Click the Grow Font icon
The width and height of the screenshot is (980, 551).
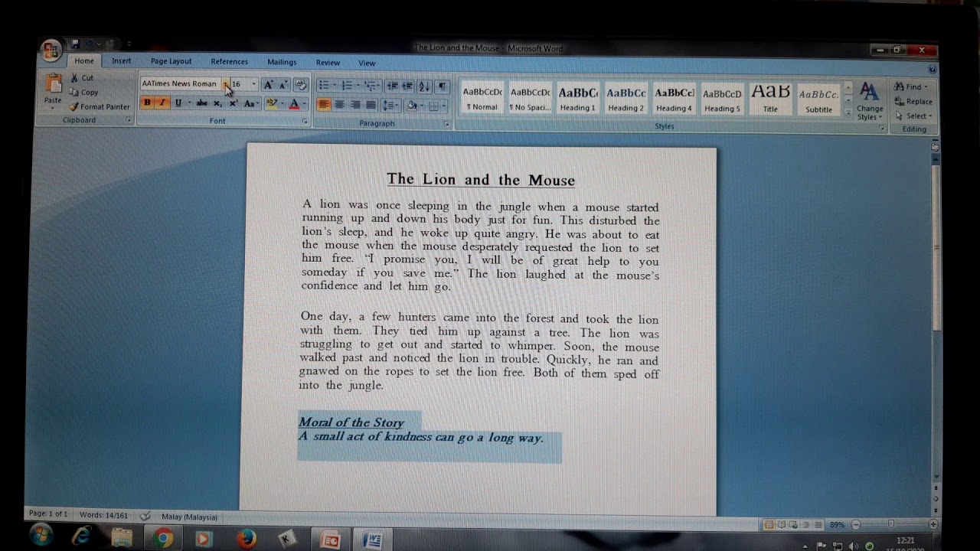point(268,85)
